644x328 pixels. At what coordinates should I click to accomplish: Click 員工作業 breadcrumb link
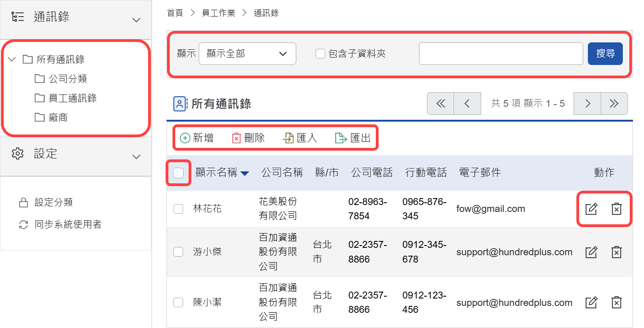point(218,13)
